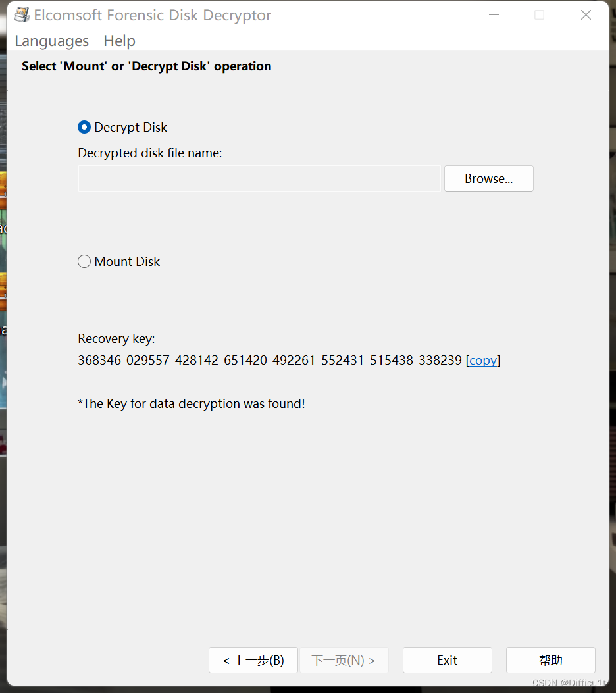Minimize the Forensic Disk Decryptor window
616x693 pixels.
click(494, 15)
